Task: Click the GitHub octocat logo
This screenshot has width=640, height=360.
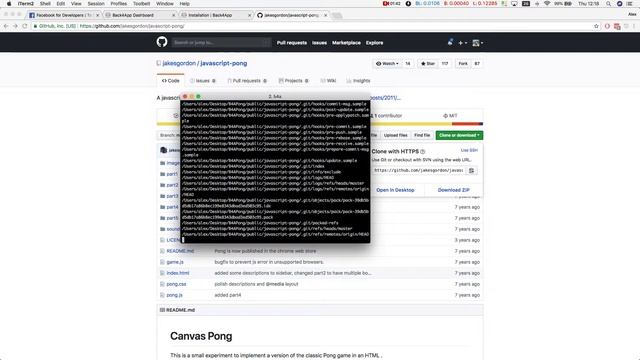Action: coord(162,42)
